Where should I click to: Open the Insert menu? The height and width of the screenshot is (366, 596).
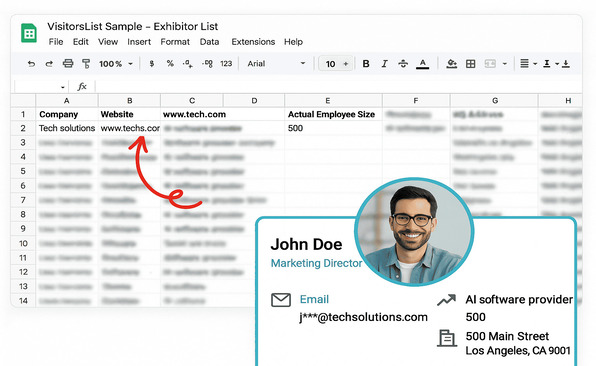click(x=139, y=42)
